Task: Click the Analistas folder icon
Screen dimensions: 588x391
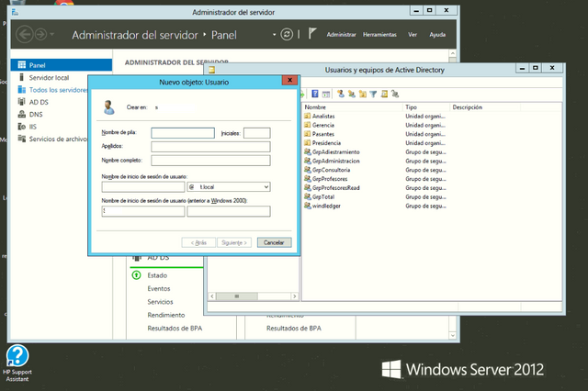Action: 308,116
